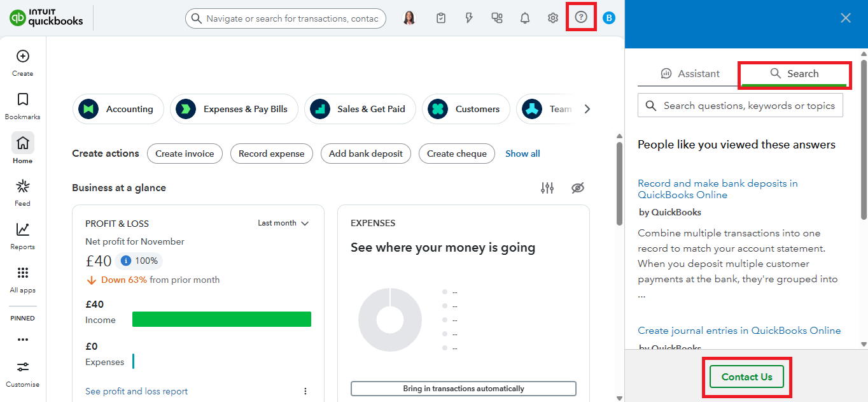868x402 pixels.
Task: Switch to the Assistant tab
Action: click(690, 74)
